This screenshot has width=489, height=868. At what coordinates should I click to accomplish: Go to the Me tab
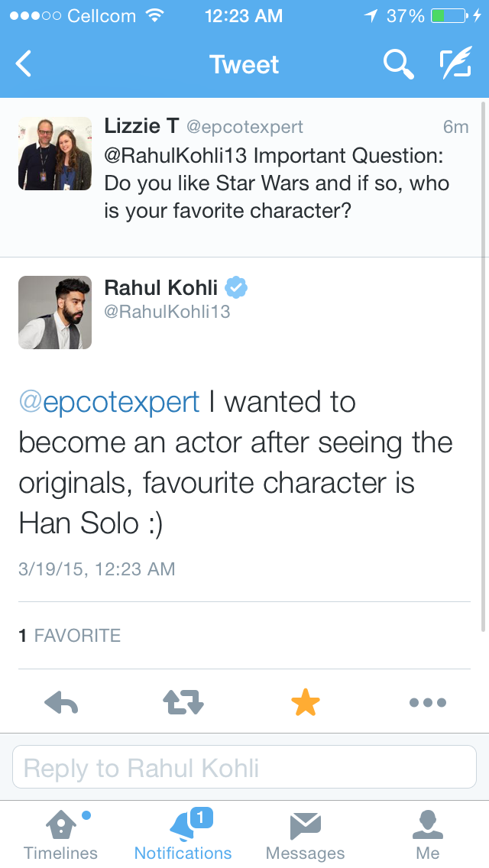(428, 835)
